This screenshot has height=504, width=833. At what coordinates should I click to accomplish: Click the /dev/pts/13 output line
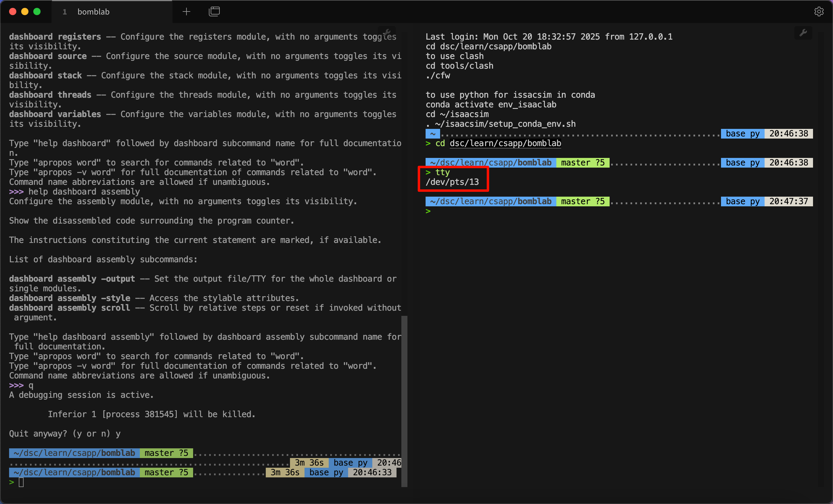pos(452,182)
